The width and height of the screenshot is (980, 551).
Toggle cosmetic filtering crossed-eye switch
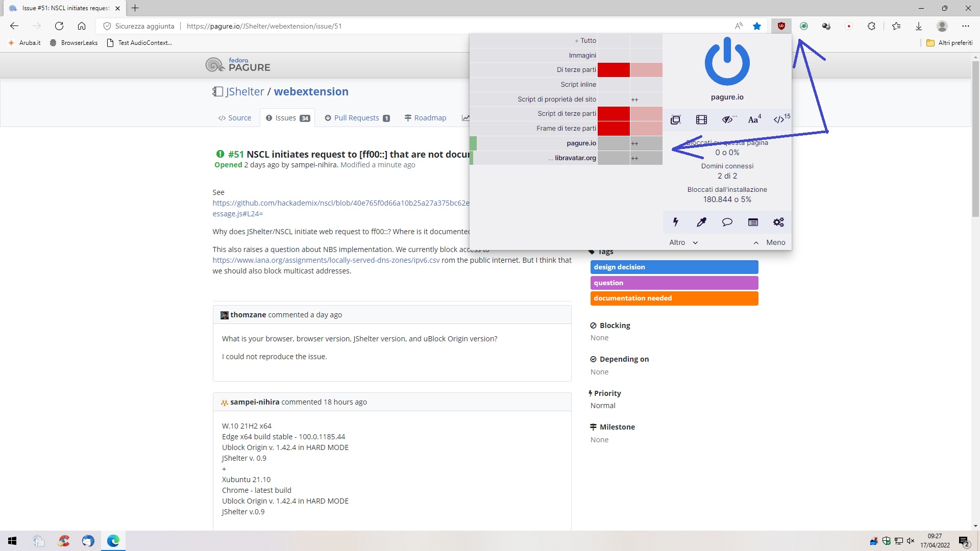[x=728, y=119]
